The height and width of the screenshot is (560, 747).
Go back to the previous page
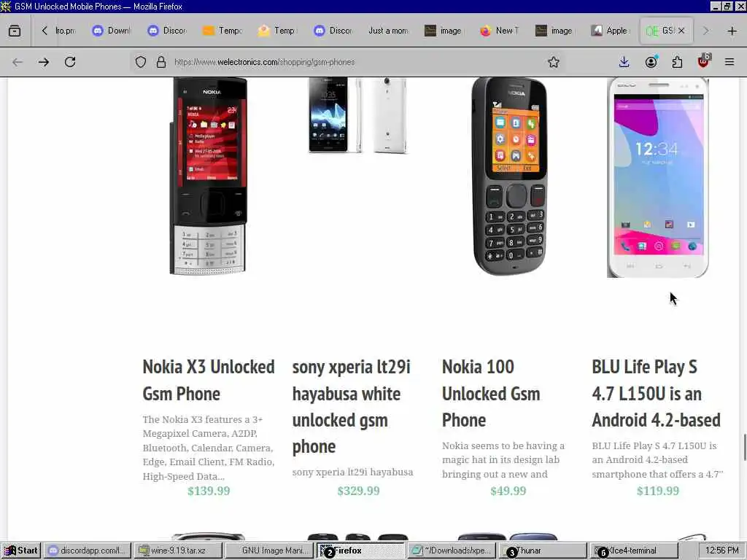pyautogui.click(x=18, y=62)
